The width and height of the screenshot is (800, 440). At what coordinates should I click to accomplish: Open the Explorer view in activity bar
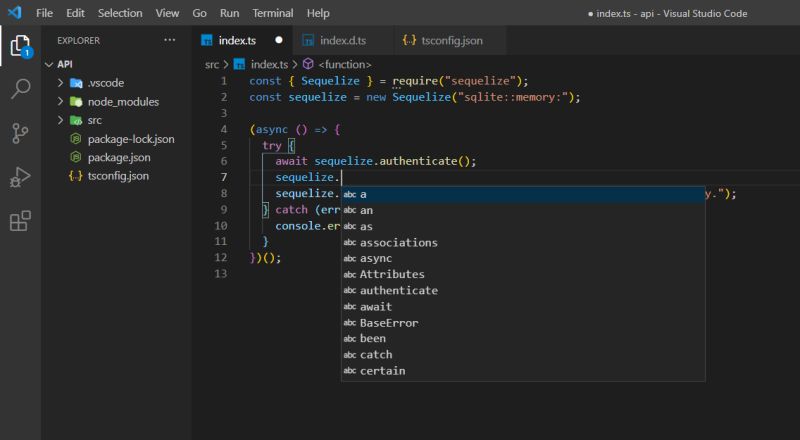pos(20,46)
